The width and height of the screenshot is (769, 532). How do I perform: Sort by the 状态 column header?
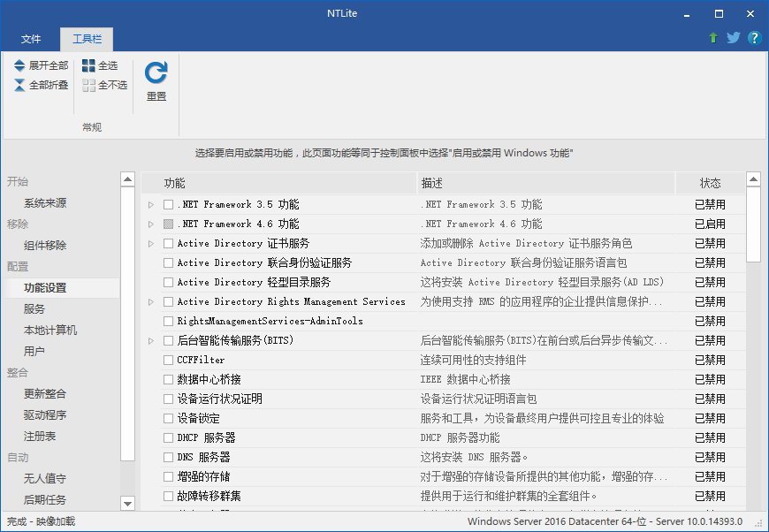[x=710, y=184]
